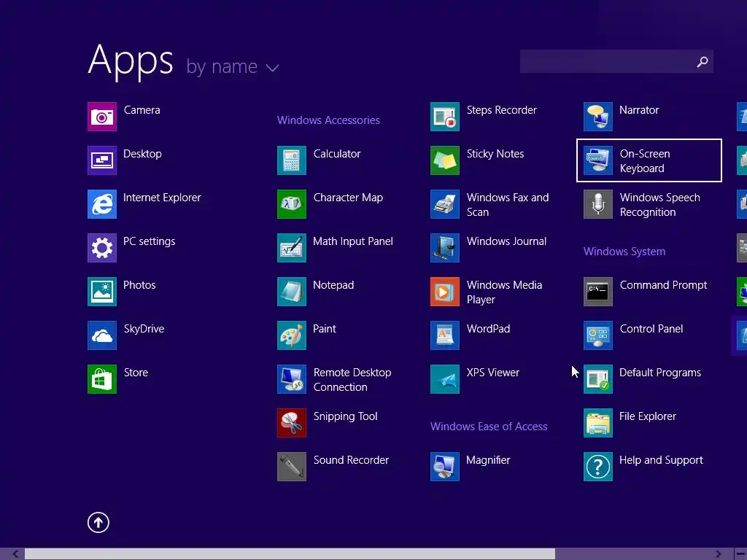This screenshot has height=560, width=747.
Task: Launch the Snipping Tool scissors icon
Action: pos(292,424)
